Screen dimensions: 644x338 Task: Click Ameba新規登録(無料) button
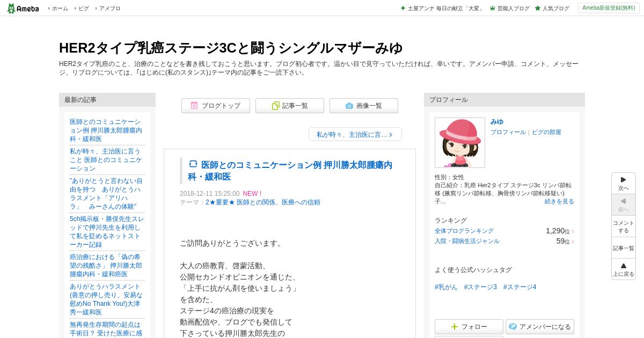point(609,8)
